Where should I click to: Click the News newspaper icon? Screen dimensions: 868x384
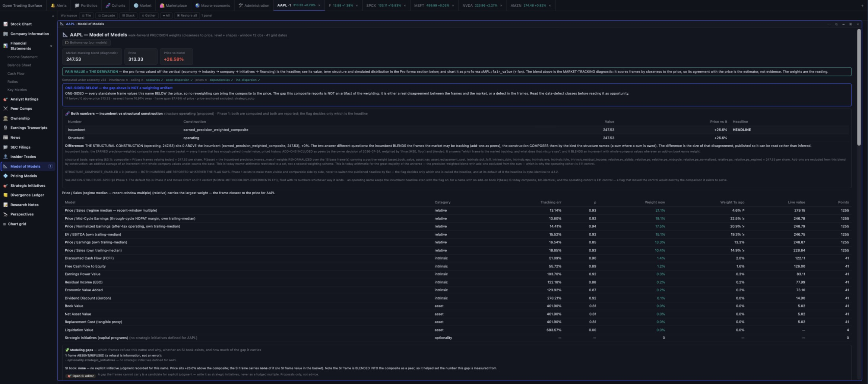(6, 138)
